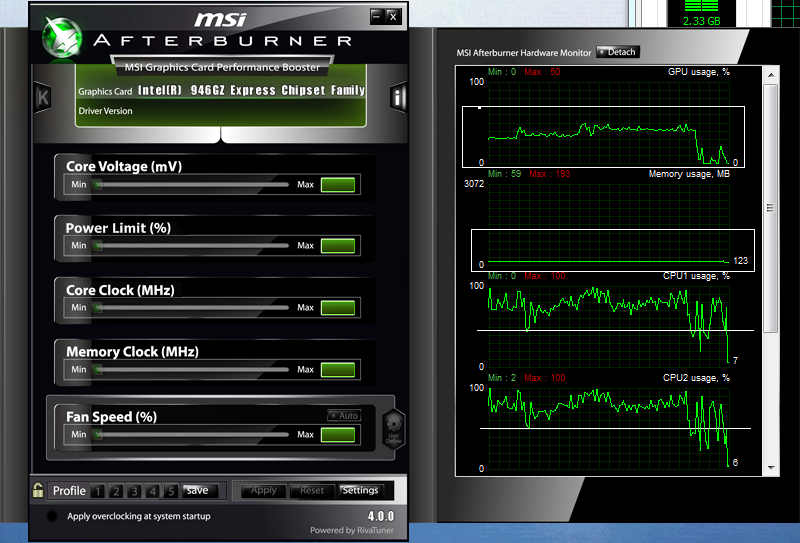Select profile slot 5
The width and height of the screenshot is (800, 543).
click(x=171, y=491)
